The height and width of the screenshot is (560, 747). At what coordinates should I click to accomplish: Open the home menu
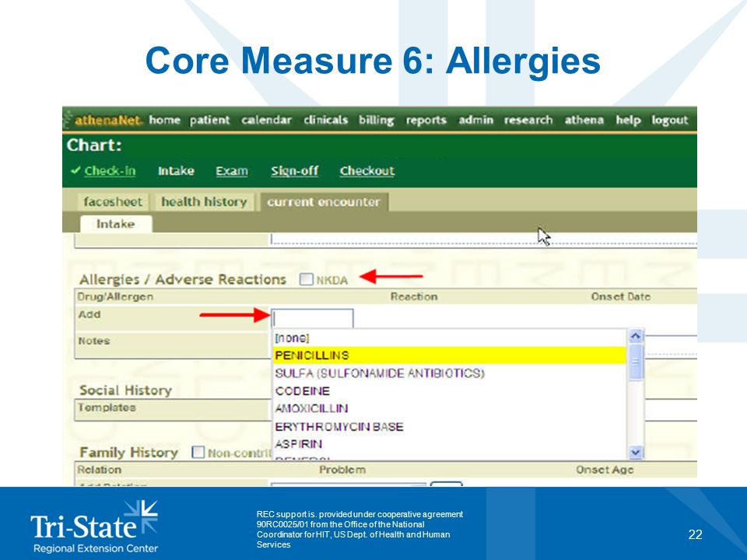(x=164, y=120)
